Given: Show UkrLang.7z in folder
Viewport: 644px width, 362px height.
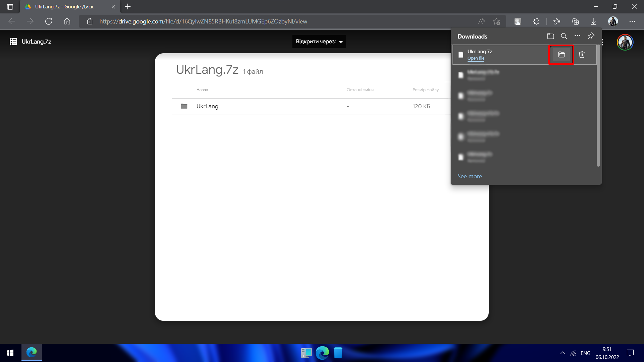Looking at the screenshot, I should click(561, 55).
